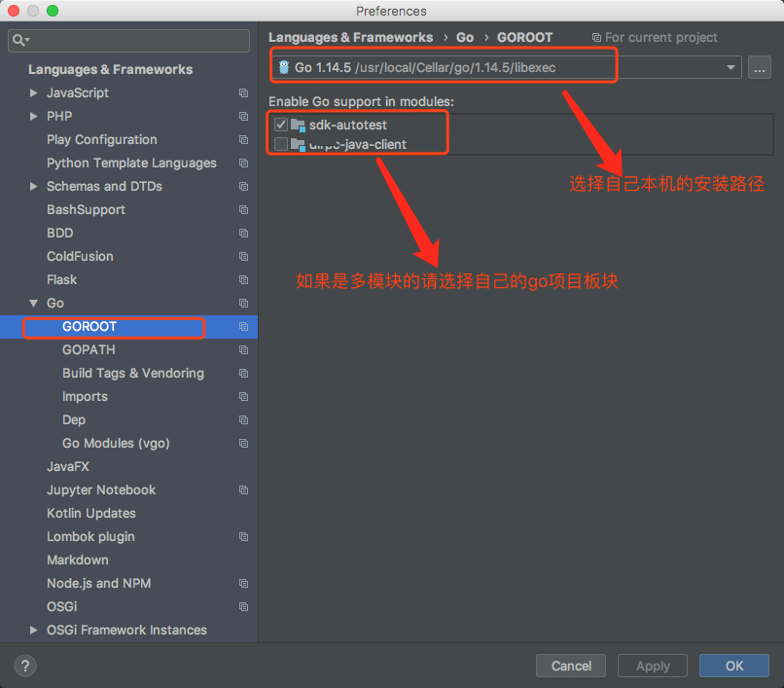Click the project-level icon beside the Go node
This screenshot has width=784, height=688.
click(243, 304)
